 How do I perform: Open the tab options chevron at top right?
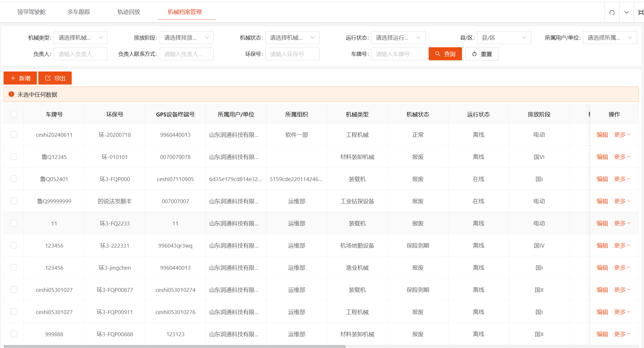point(626,12)
